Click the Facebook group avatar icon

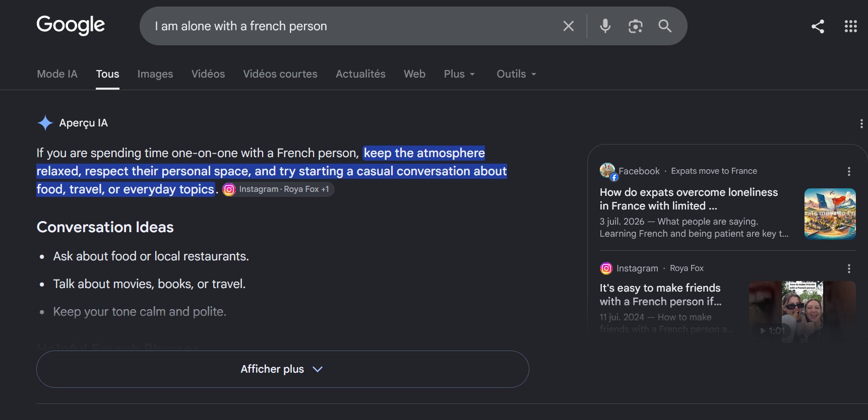(x=608, y=171)
